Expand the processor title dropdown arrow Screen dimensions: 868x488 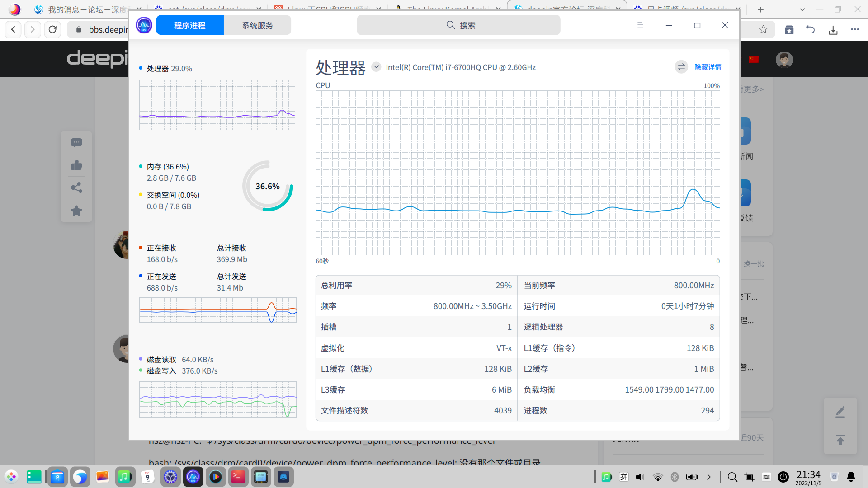point(376,67)
